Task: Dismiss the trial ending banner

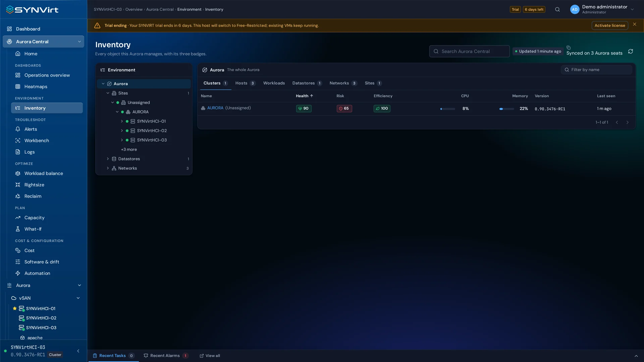Action: (x=635, y=24)
